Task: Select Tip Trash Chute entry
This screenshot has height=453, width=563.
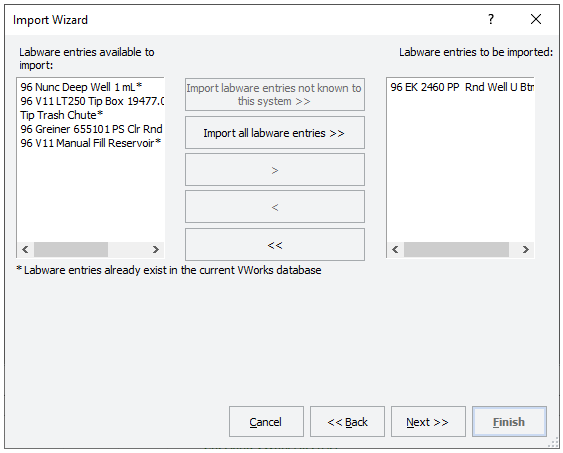Action: [61, 115]
